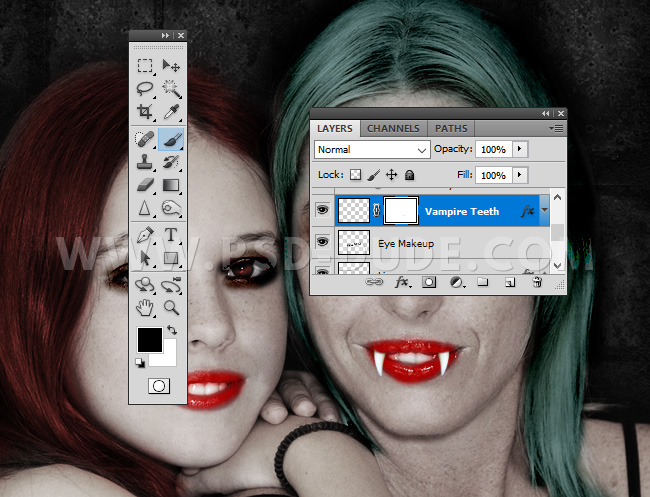Switch to the Channels tab
650x497 pixels.
(x=393, y=128)
